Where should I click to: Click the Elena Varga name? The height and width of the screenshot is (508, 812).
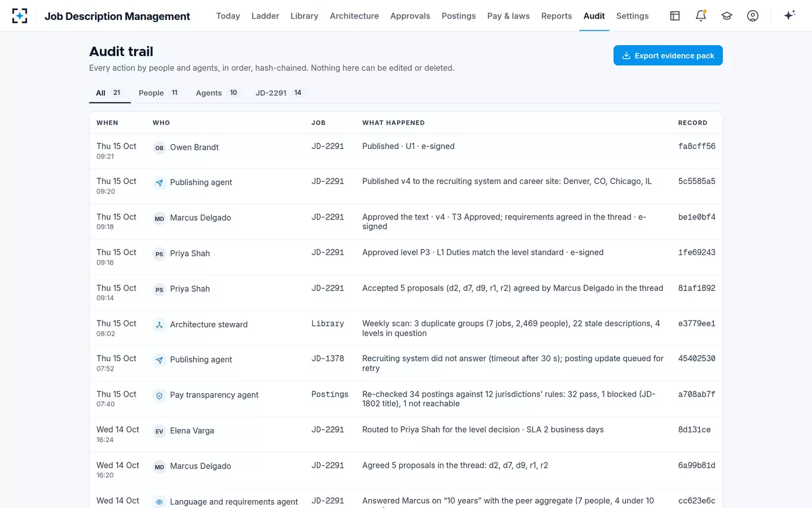click(x=192, y=431)
